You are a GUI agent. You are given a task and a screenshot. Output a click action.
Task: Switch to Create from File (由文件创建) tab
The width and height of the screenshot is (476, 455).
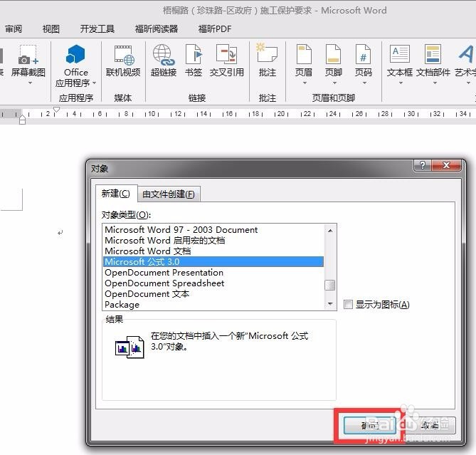click(x=169, y=194)
